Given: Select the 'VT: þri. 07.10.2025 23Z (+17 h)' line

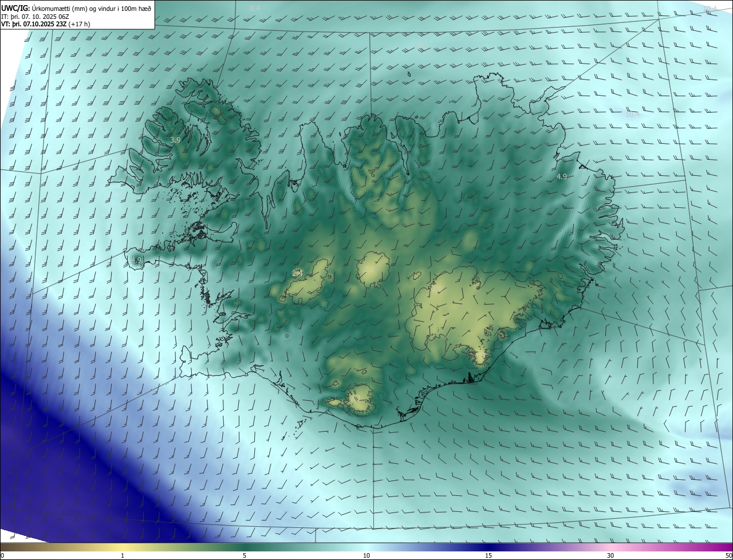Looking at the screenshot, I should click(46, 24).
